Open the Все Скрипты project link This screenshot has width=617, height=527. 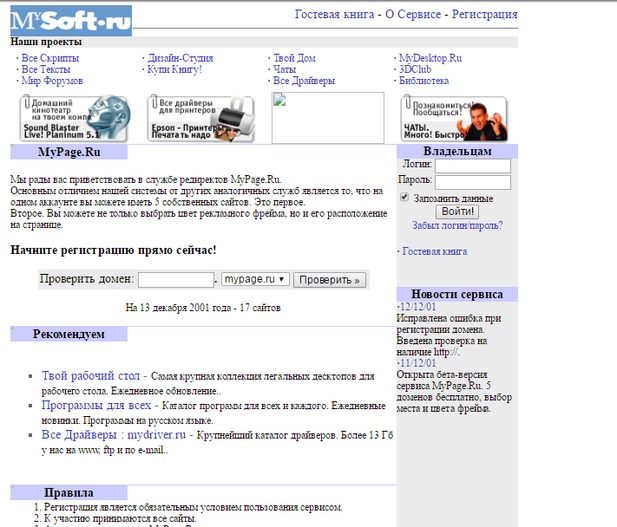50,58
